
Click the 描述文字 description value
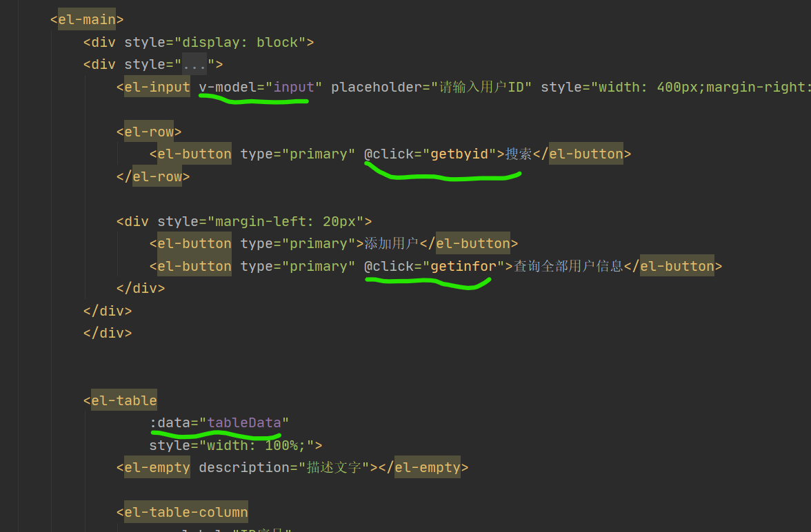(334, 467)
